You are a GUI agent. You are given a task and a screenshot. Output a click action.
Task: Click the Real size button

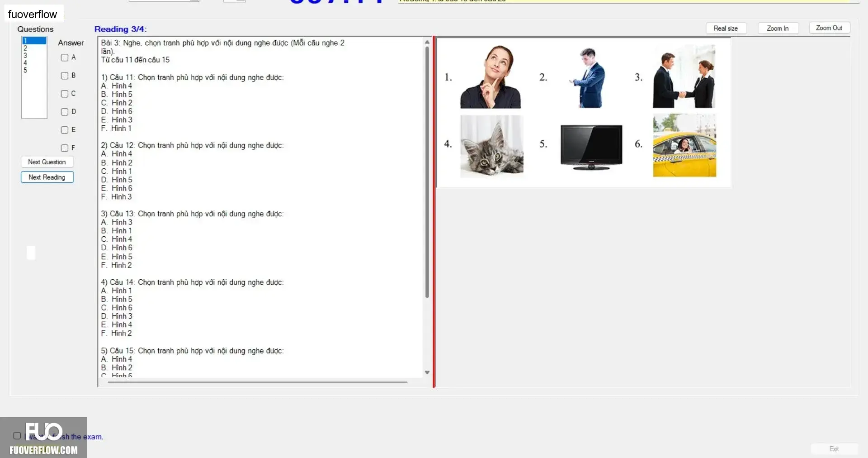(x=726, y=29)
